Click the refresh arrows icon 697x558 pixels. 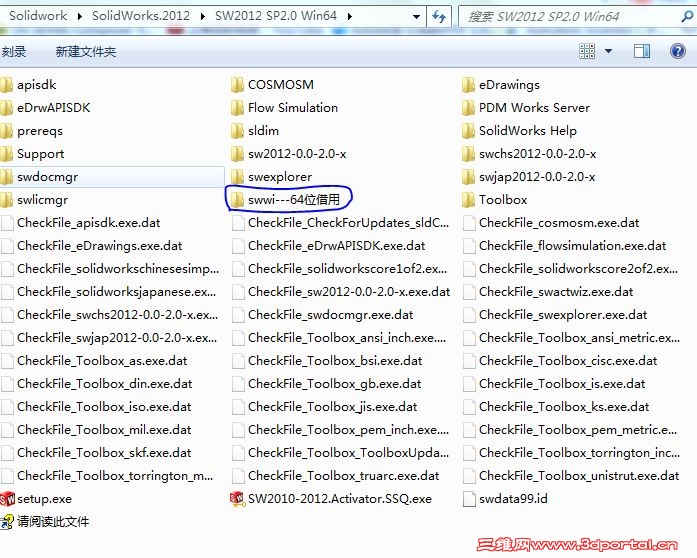(x=439, y=17)
